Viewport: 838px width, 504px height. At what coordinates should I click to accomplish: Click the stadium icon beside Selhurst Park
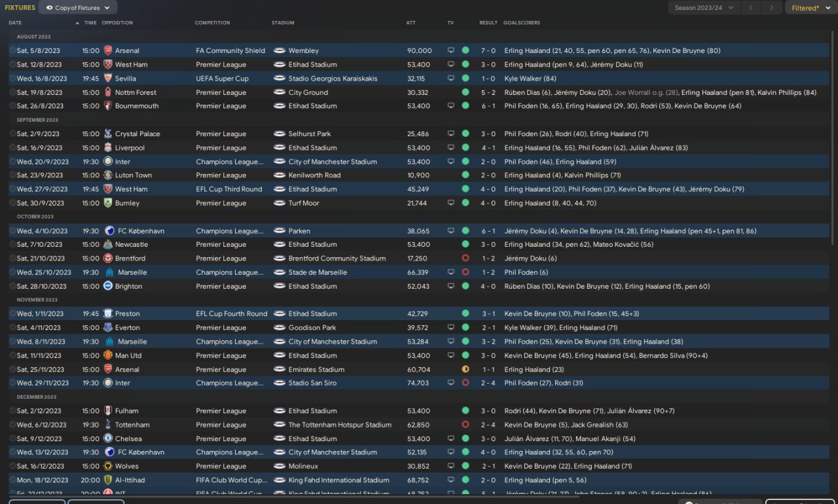[280, 134]
